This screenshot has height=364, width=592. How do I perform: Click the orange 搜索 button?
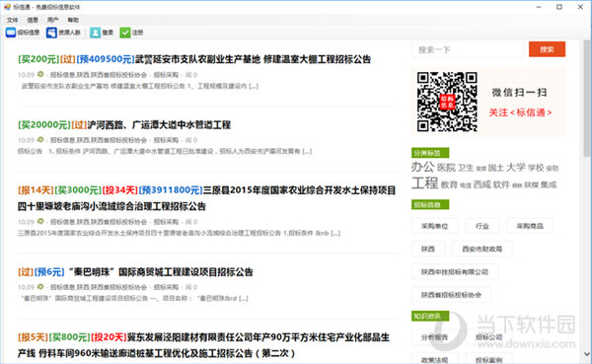click(547, 49)
